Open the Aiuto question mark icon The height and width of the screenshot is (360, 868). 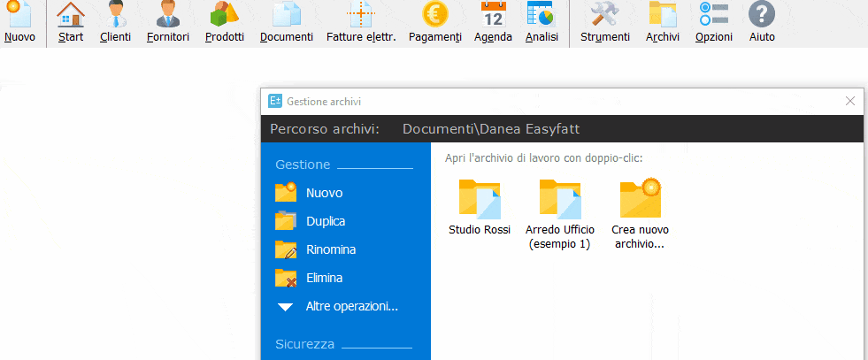pos(762,14)
